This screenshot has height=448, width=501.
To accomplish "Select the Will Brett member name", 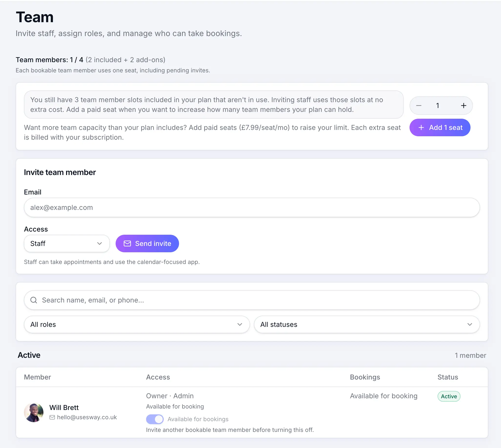I will pos(64,408).
